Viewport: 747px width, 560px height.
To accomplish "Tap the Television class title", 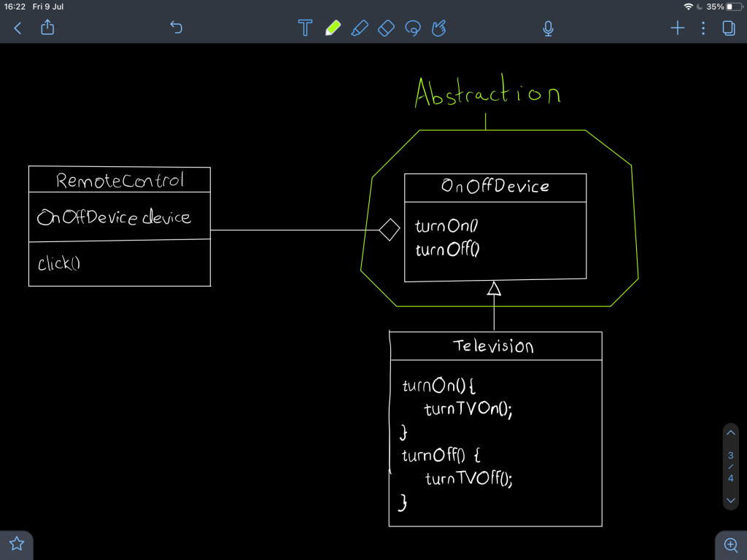I will [x=494, y=346].
